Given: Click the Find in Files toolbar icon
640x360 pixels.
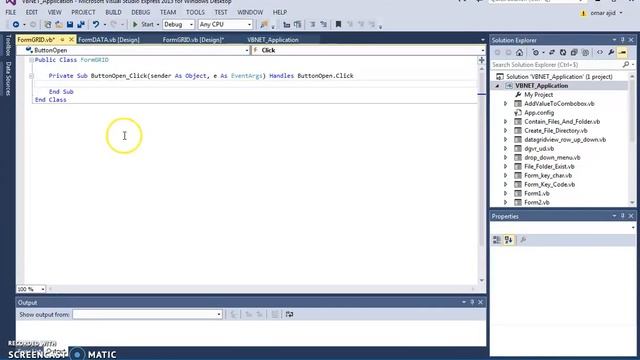Looking at the screenshot, I should [264, 24].
